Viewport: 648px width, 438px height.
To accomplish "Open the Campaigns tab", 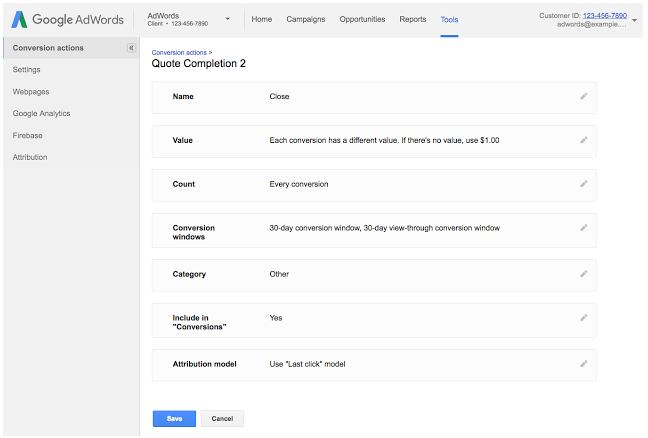I will pos(306,19).
